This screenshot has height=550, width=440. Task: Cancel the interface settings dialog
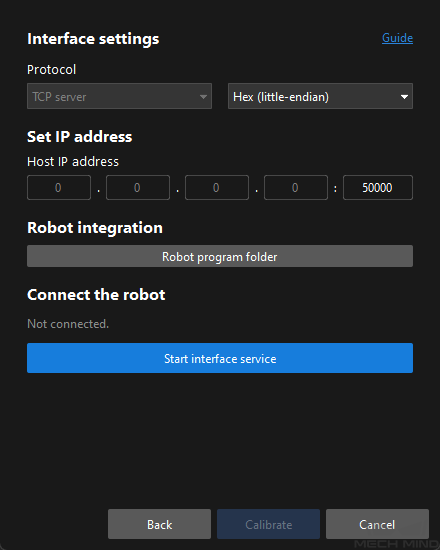click(x=377, y=524)
